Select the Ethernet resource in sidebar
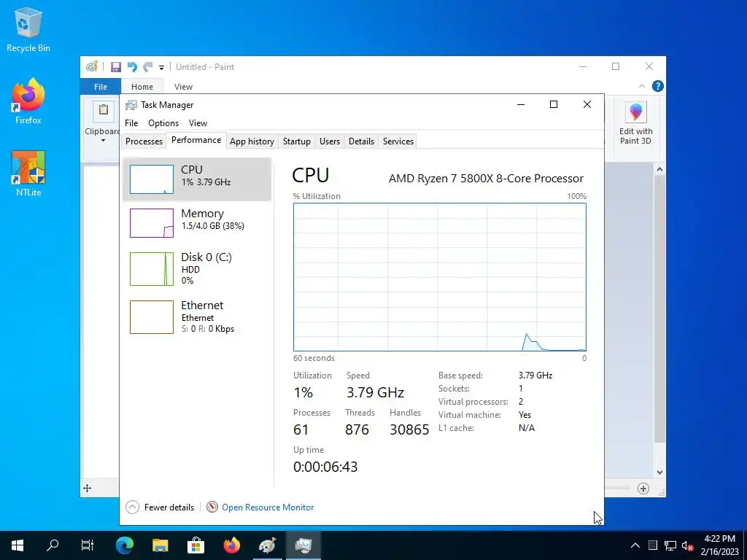The width and height of the screenshot is (747, 560). [x=197, y=316]
